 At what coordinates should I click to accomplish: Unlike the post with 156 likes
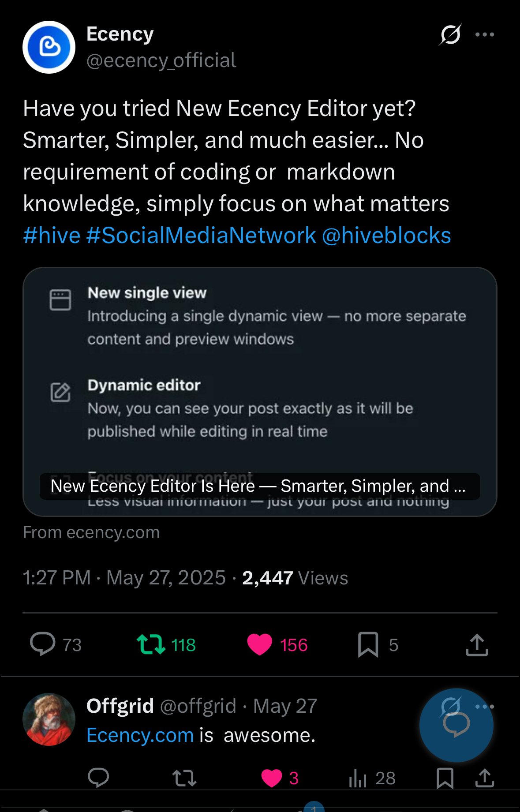[259, 644]
